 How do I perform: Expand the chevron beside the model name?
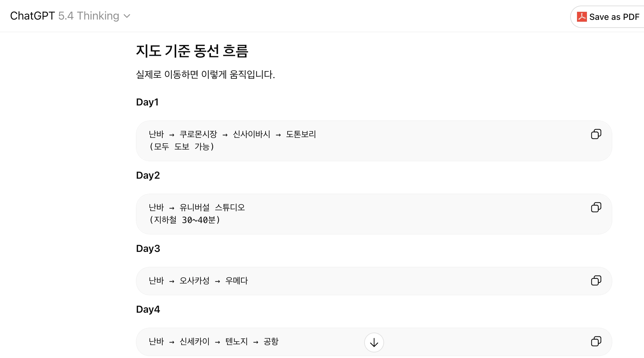pos(127,16)
